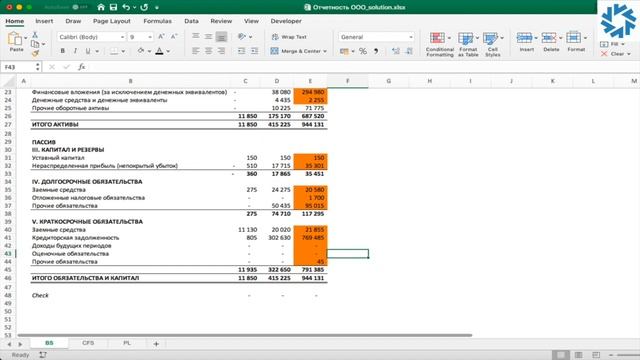Click the Home icon in title bar
The image size is (640, 360).
click(x=101, y=7)
